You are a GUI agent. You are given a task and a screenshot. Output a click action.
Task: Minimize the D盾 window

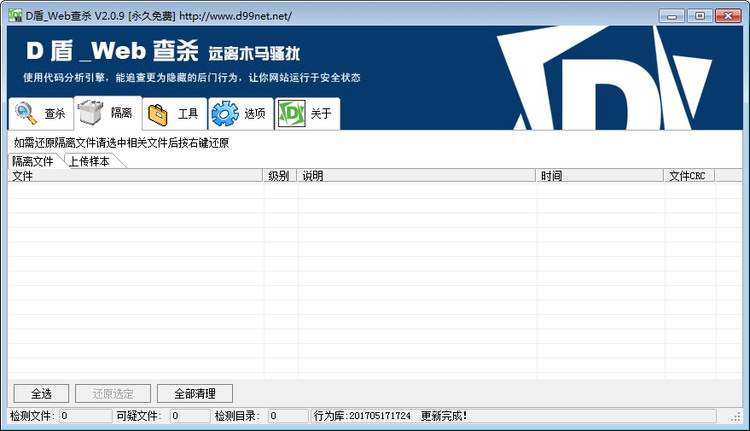(x=672, y=16)
